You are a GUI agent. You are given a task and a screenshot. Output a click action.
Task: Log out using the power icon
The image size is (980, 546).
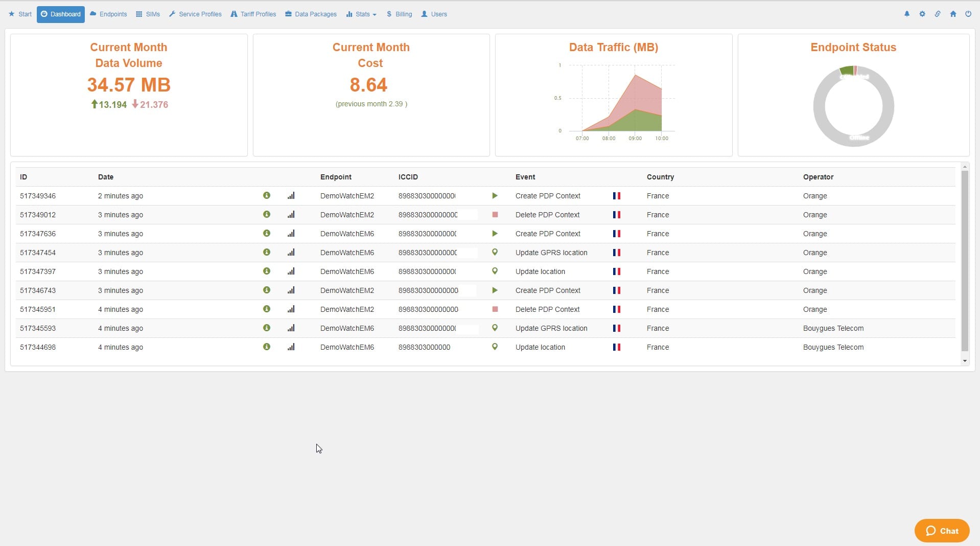pos(968,14)
